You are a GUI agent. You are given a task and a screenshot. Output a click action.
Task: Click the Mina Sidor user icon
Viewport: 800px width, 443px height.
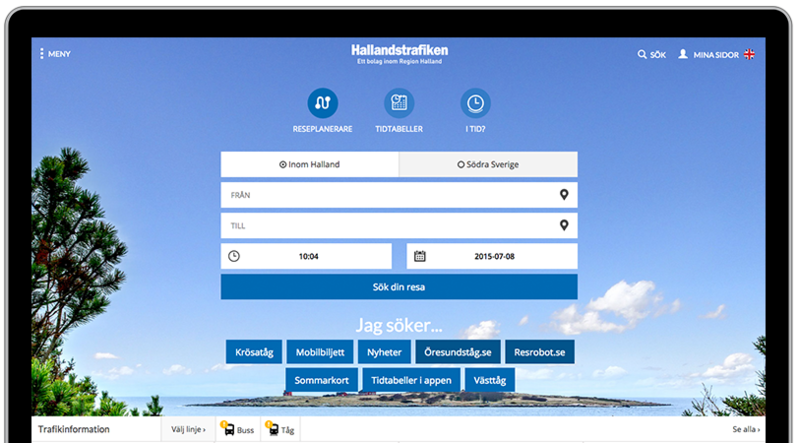tap(683, 54)
